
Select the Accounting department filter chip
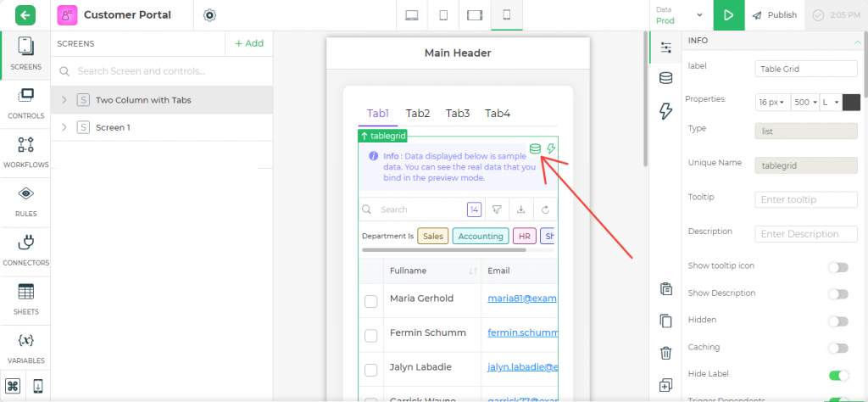[x=481, y=236]
